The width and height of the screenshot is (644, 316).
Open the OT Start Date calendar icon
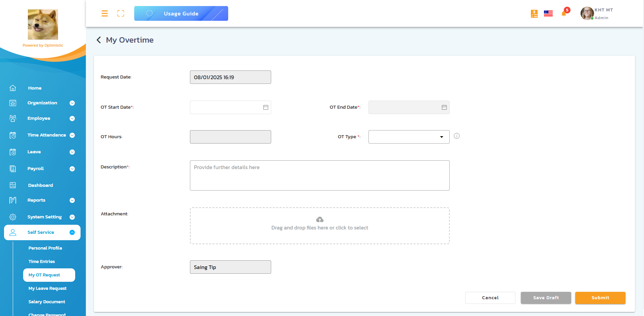(x=265, y=107)
